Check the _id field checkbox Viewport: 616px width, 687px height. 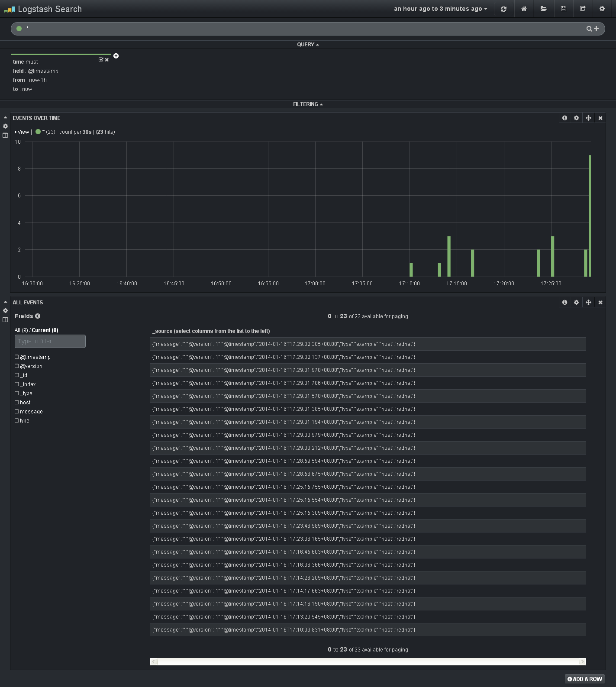tap(17, 375)
